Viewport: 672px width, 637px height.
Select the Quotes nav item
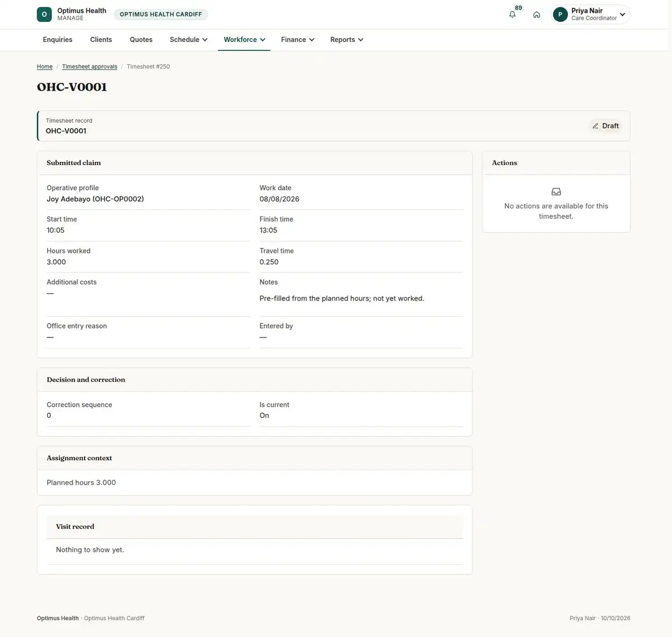click(x=141, y=40)
